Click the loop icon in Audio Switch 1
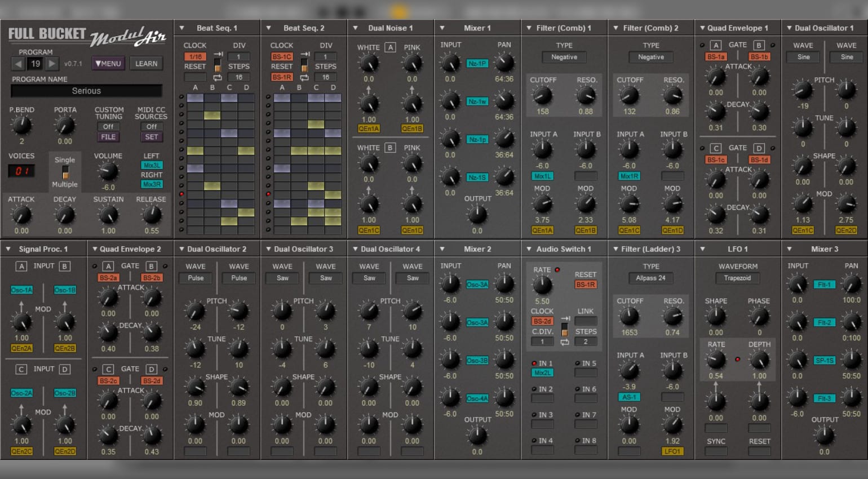Screen dimensions: 868x479 point(565,342)
